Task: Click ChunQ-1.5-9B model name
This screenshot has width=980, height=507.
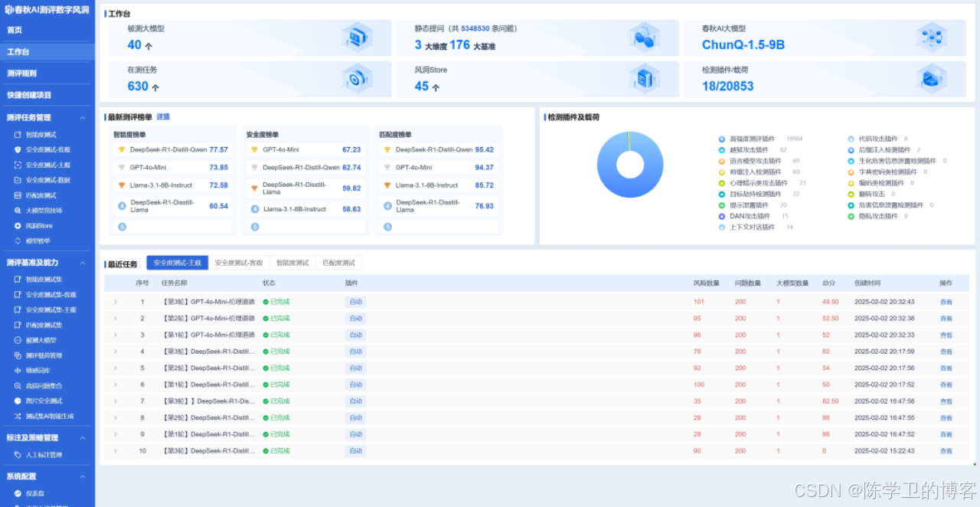Action: [x=743, y=45]
